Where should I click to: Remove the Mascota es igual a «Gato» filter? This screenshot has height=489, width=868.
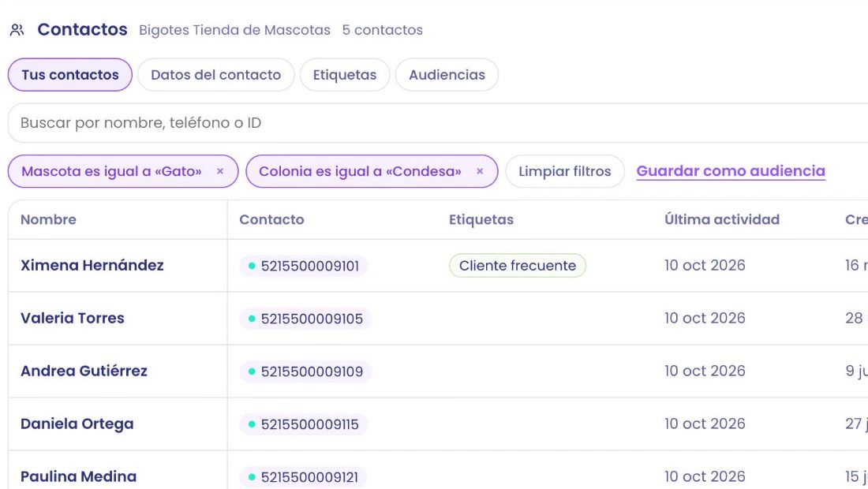pyautogui.click(x=220, y=171)
